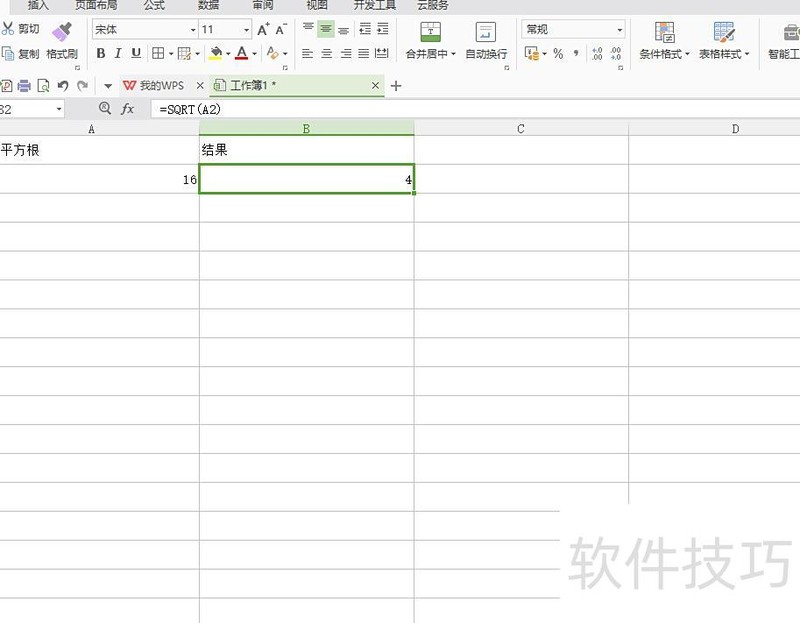Switch to the 工作簿1 document tab
The height and width of the screenshot is (623, 800).
256,86
